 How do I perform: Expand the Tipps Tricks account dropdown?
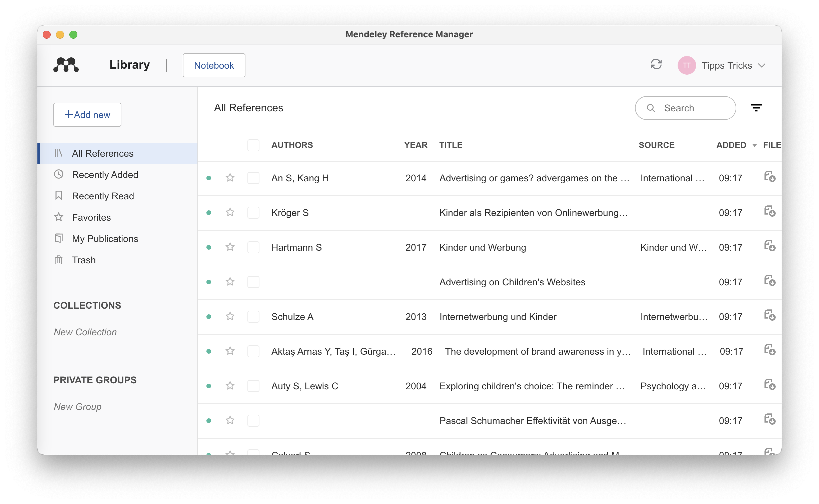(x=762, y=65)
